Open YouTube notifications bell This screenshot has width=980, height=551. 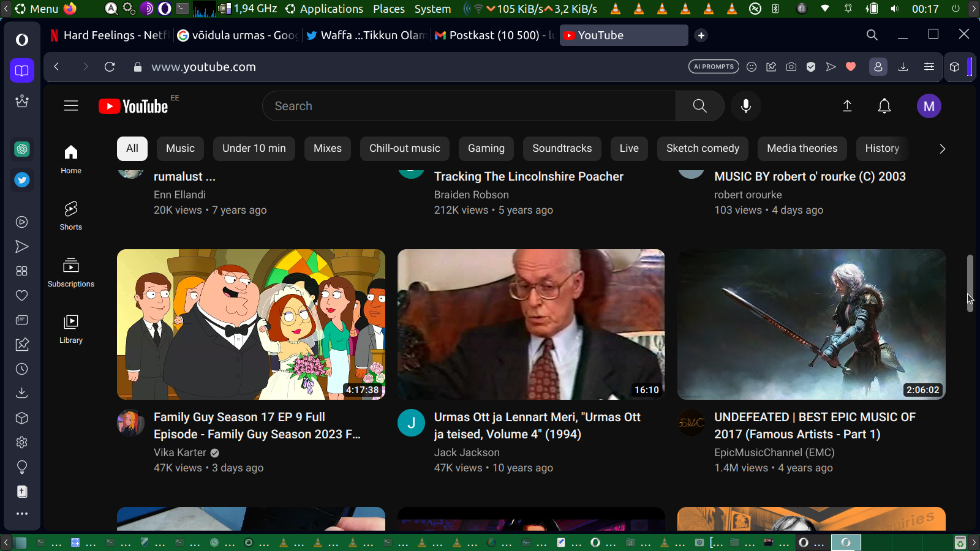[884, 106]
